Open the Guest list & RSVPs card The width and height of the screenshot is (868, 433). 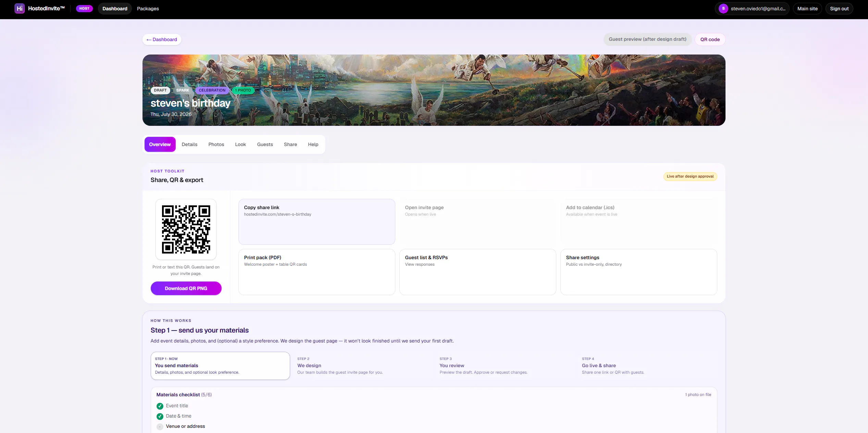point(478,272)
